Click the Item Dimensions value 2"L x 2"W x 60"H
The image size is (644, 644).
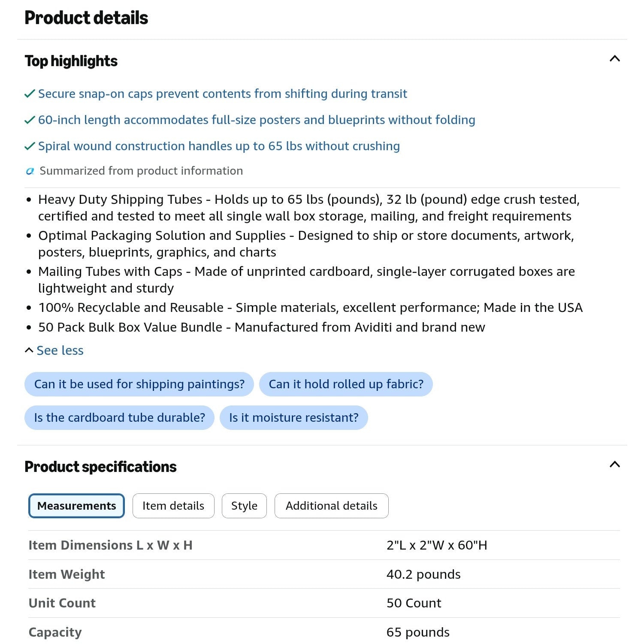(437, 545)
